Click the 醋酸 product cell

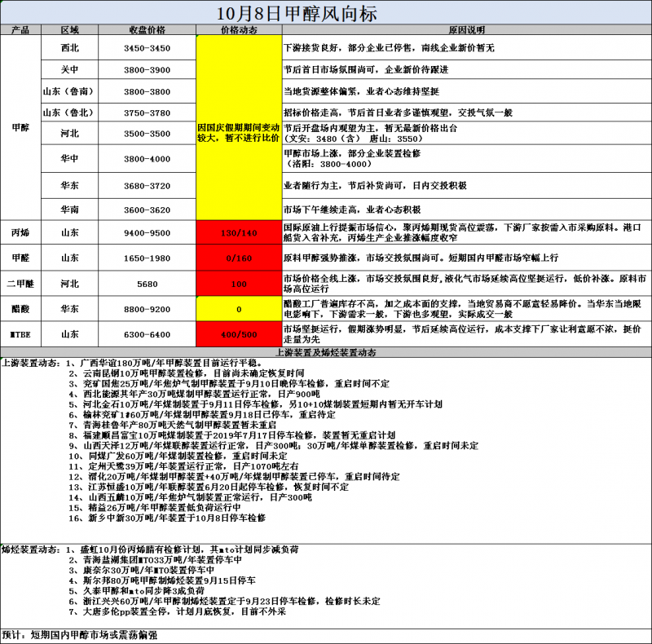(x=20, y=309)
